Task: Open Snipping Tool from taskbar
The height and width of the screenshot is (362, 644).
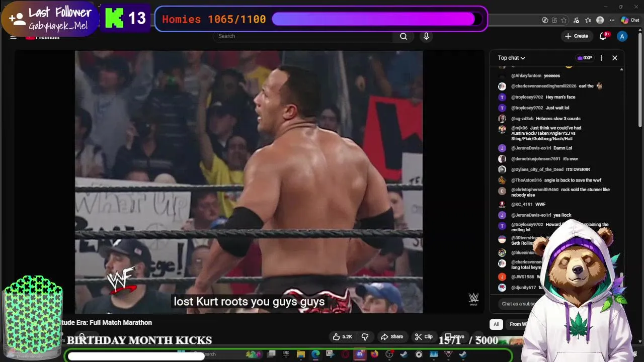Action: (330, 354)
